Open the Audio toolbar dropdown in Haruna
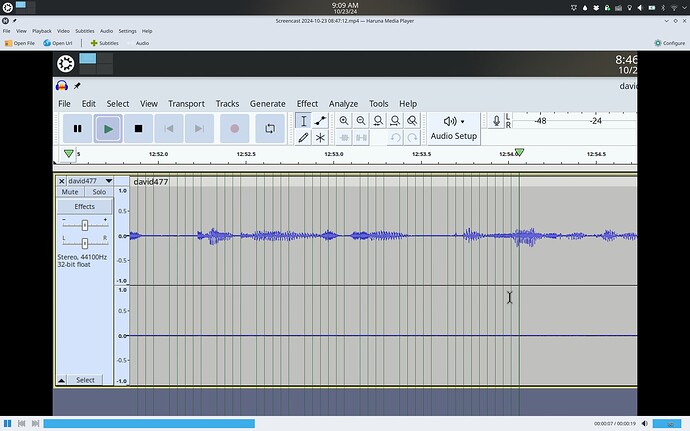Image resolution: width=690 pixels, height=431 pixels. pyautogui.click(x=138, y=43)
